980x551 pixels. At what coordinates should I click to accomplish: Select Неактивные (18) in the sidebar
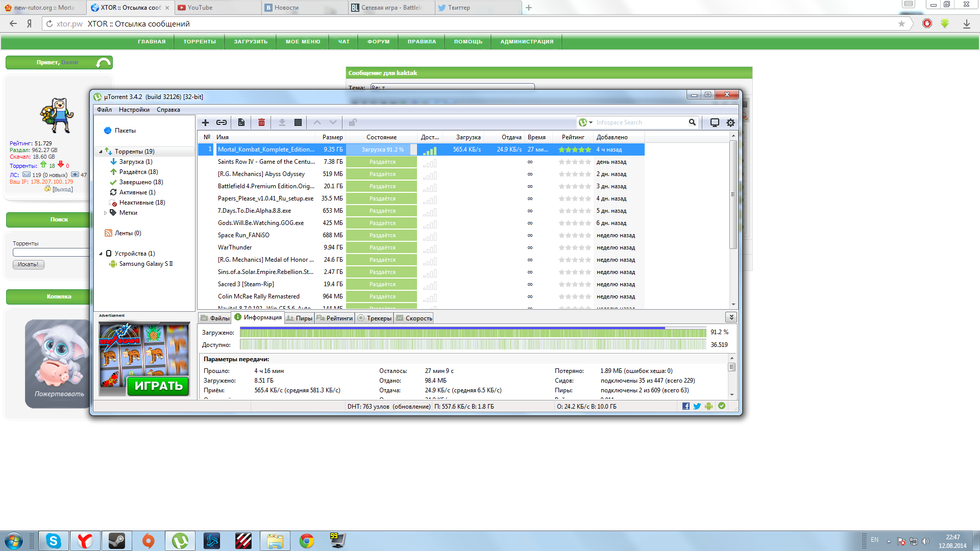pyautogui.click(x=142, y=203)
